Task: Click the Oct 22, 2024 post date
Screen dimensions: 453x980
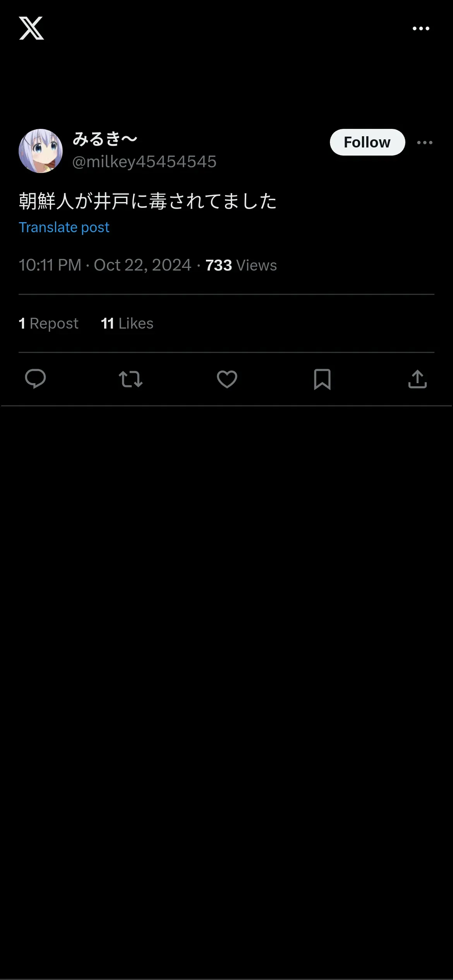Action: (142, 266)
